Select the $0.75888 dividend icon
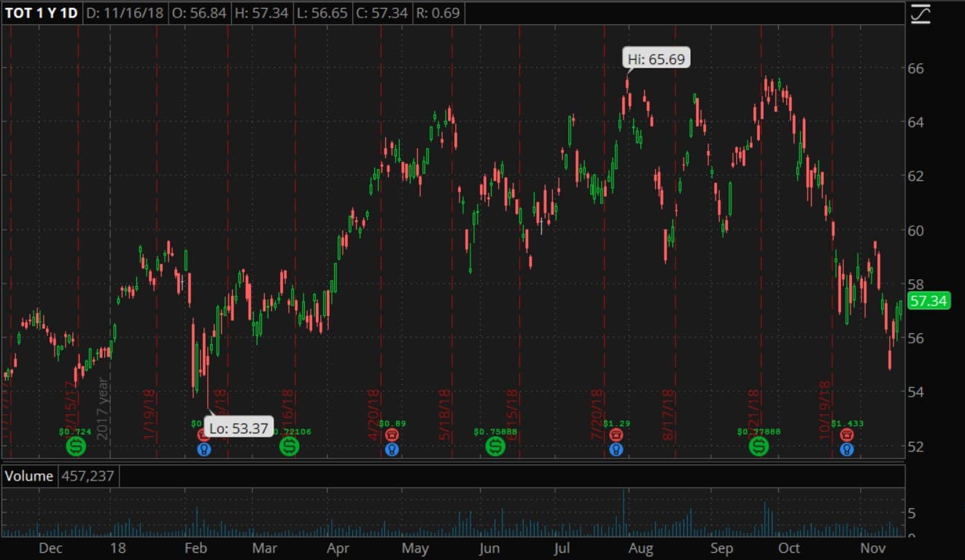 (x=495, y=446)
